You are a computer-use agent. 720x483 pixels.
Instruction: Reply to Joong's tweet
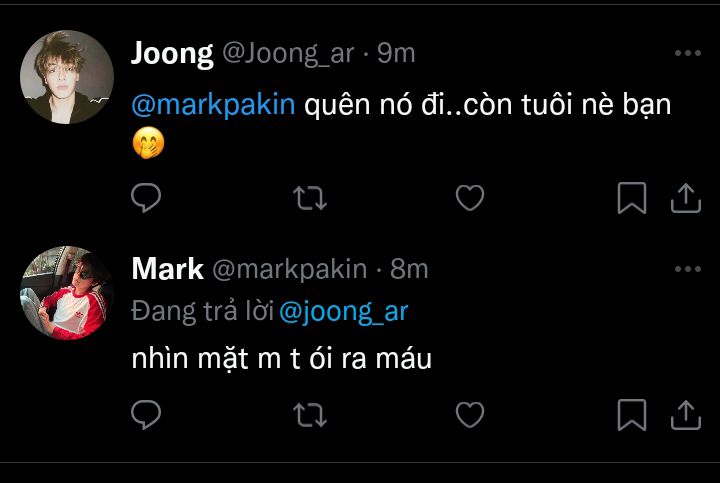(x=147, y=199)
